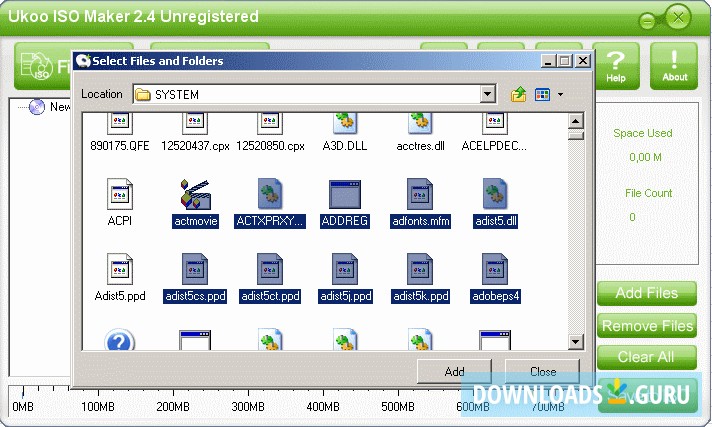Select the actmovie application icon
Viewport: 712px width, 427px height.
195,194
